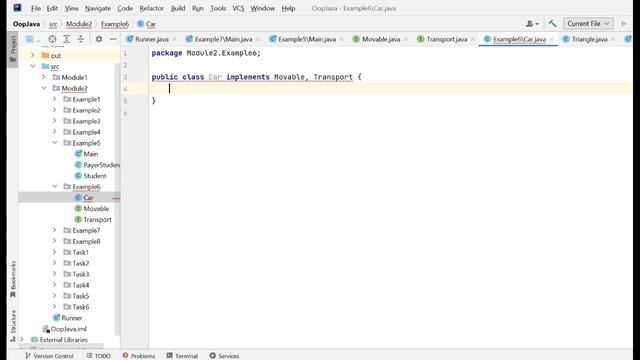This screenshot has width=640, height=360.
Task: Open the Services tool window
Action: [224, 356]
